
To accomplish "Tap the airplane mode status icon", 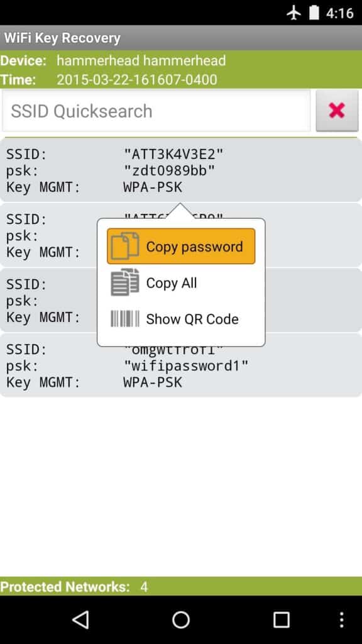I will point(294,13).
